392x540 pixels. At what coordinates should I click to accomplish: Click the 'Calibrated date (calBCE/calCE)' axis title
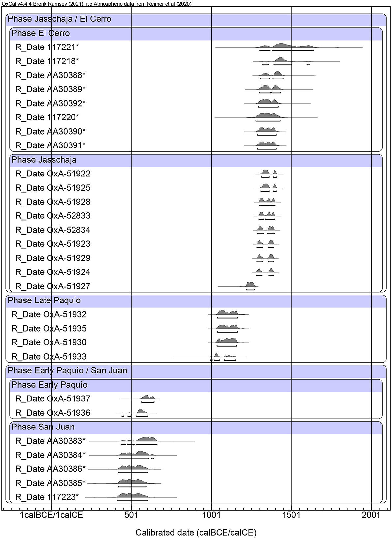[x=196, y=532]
